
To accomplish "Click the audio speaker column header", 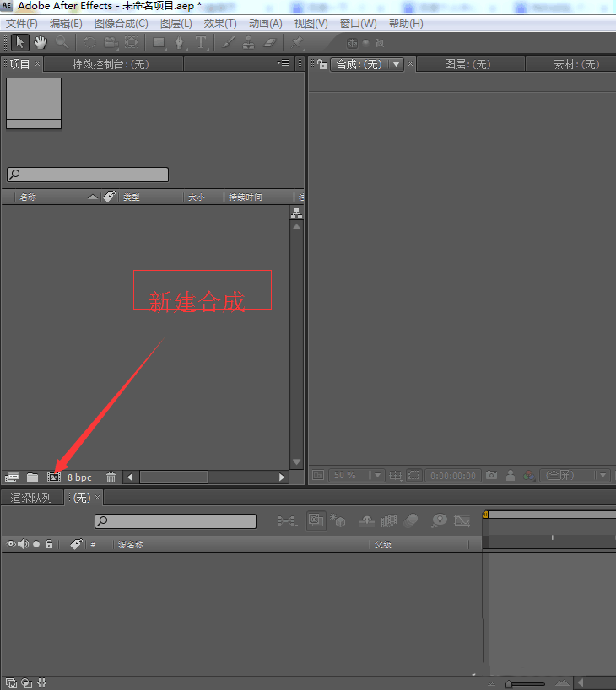I will coord(24,544).
